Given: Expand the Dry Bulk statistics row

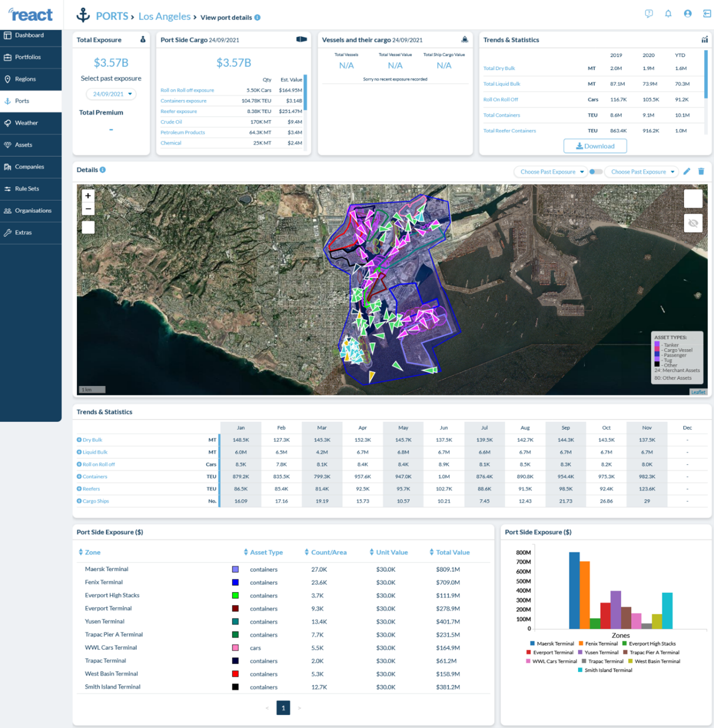Looking at the screenshot, I should pos(79,440).
